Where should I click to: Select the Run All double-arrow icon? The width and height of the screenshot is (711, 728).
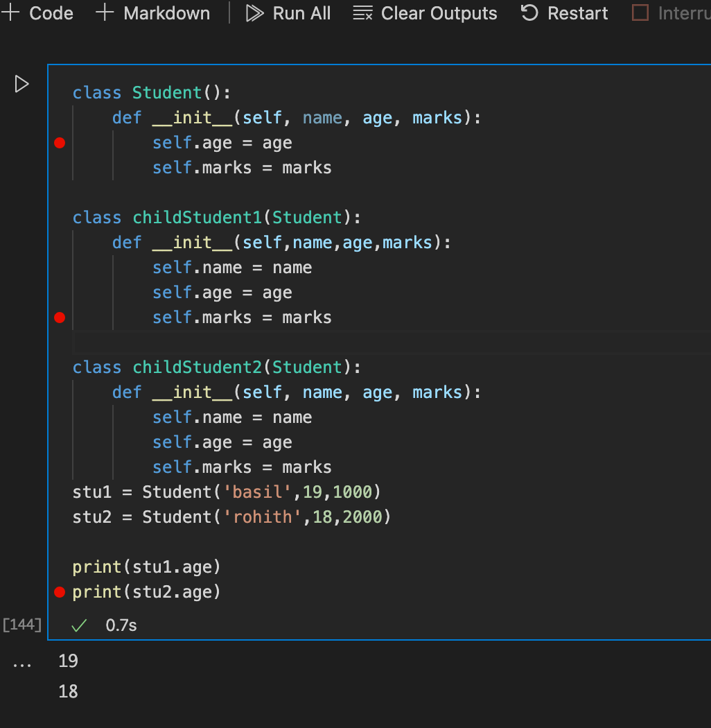[x=254, y=12]
